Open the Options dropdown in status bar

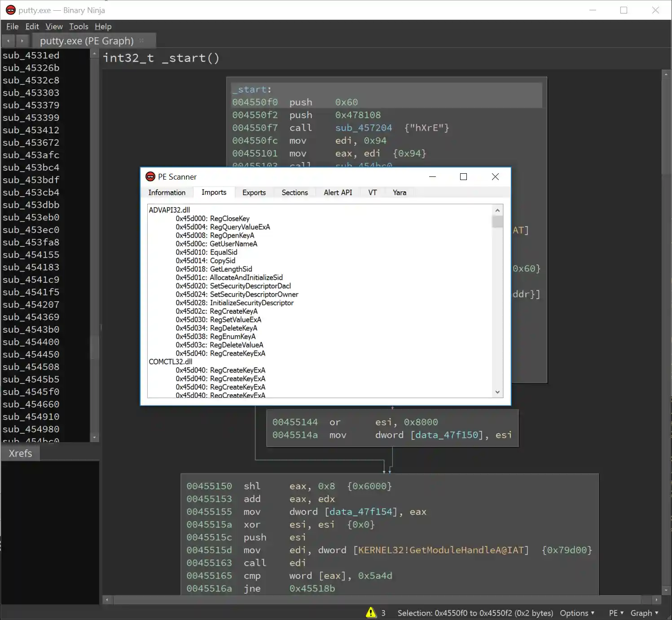coord(577,613)
